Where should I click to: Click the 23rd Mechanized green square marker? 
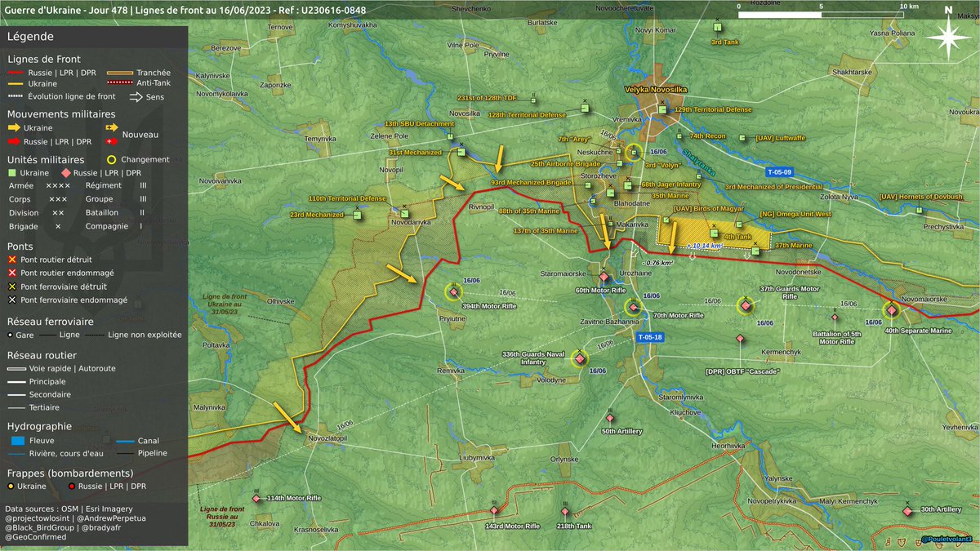point(357,216)
